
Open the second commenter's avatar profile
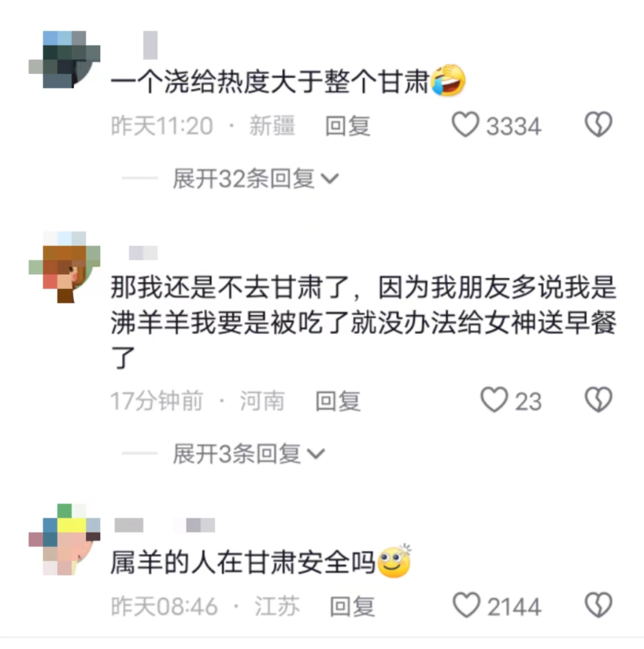click(x=64, y=267)
